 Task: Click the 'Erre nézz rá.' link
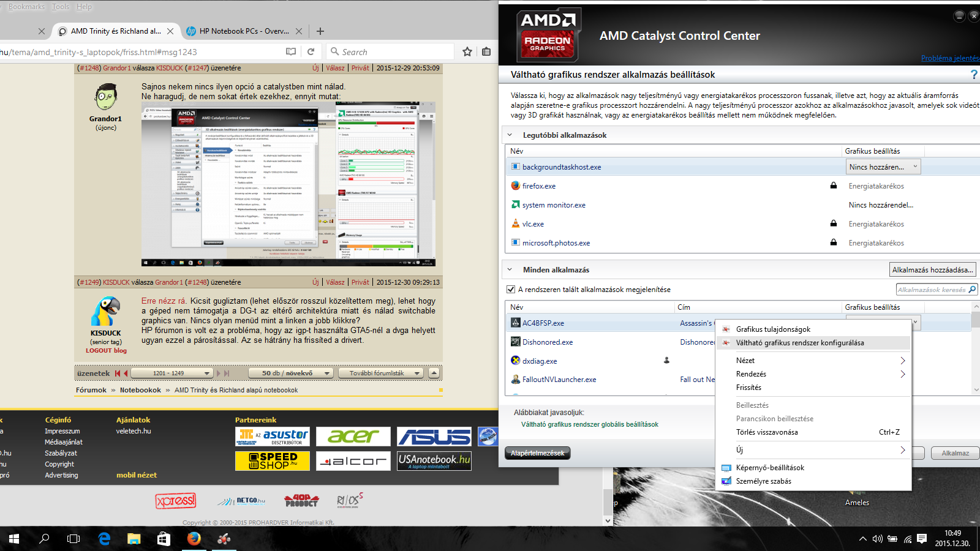pyautogui.click(x=164, y=301)
